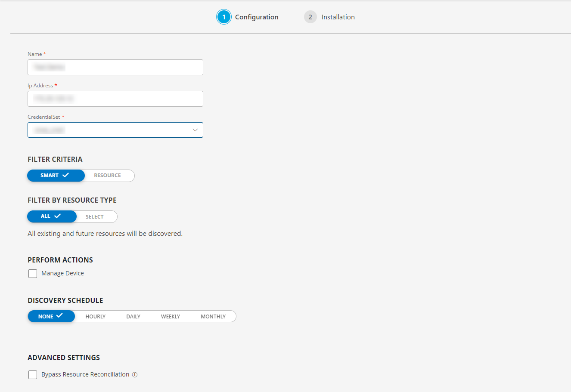This screenshot has height=392, width=571.
Task: Click the numbered circle for step 1 Configuration
Action: 223,17
